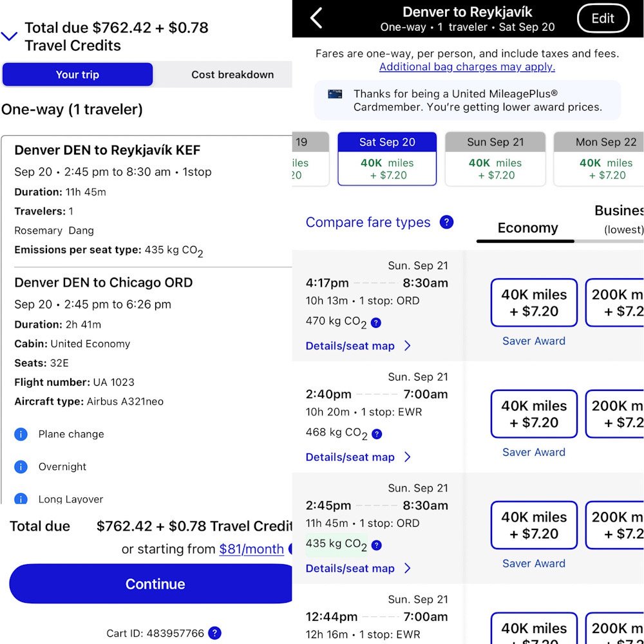This screenshot has width=644, height=644.
Task: Click CO2 info icon for 468 kg flight
Action: pos(376,434)
